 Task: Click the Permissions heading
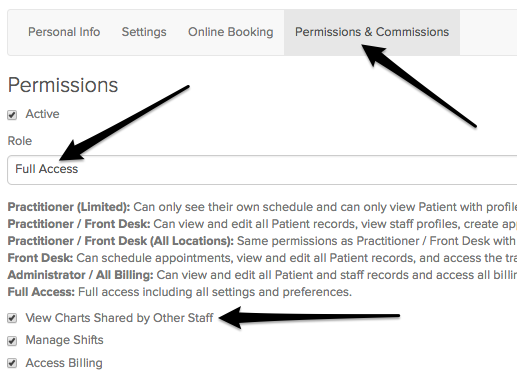pos(63,85)
